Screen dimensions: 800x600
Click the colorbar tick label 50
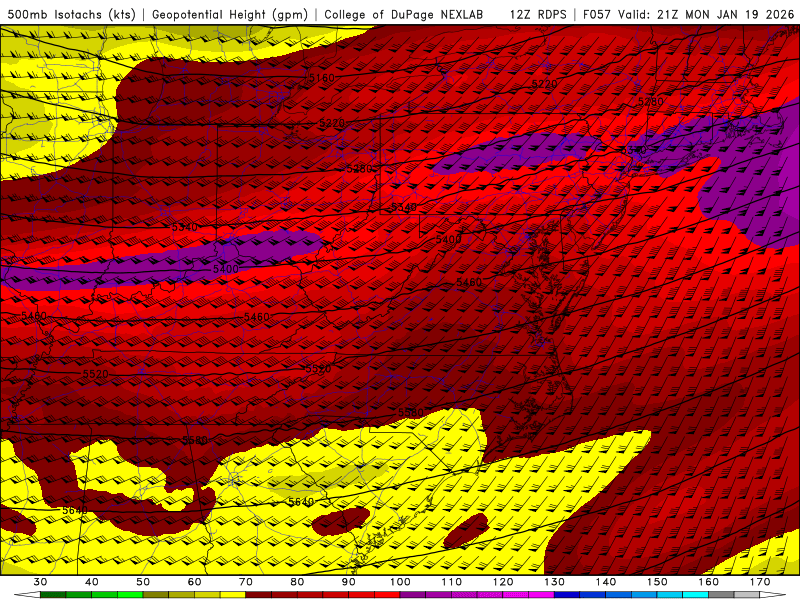coord(143,582)
